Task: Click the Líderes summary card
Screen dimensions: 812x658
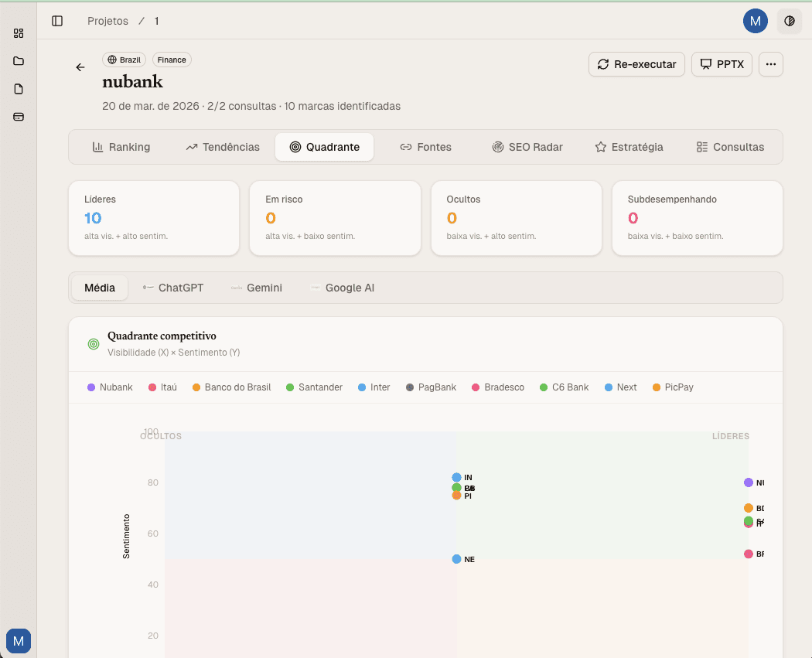Action: (x=154, y=218)
